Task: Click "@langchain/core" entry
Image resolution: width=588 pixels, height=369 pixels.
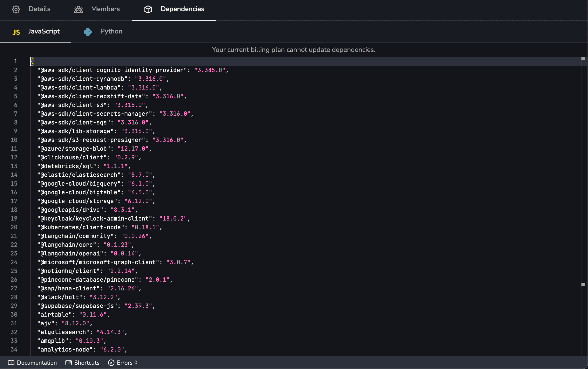Action: (x=86, y=245)
